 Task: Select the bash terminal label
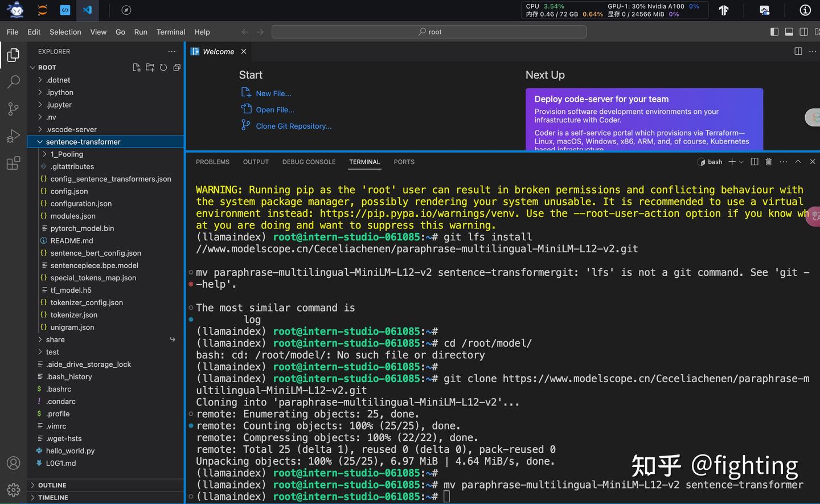pyautogui.click(x=710, y=162)
